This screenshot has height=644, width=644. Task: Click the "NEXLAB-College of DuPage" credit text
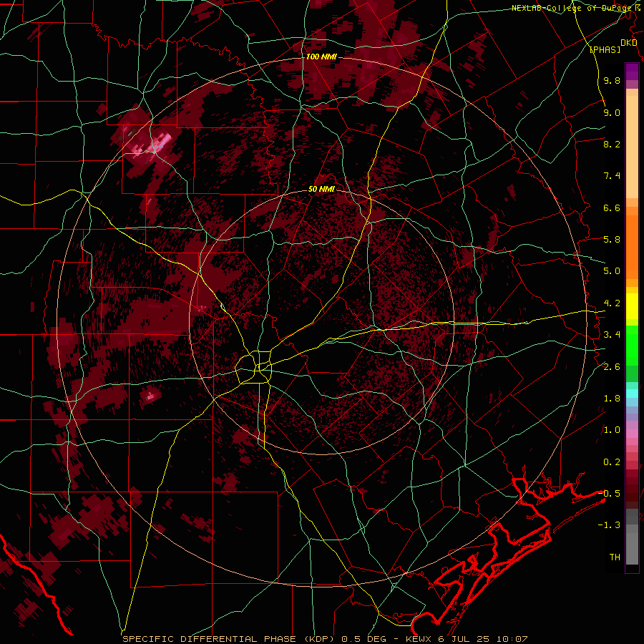pos(571,8)
